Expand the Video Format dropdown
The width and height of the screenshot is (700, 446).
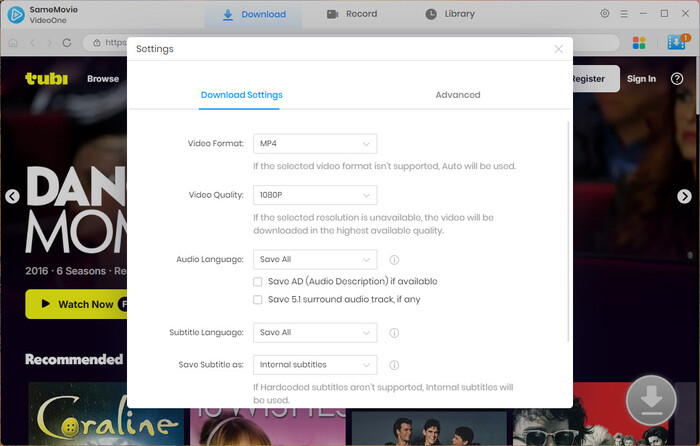314,144
